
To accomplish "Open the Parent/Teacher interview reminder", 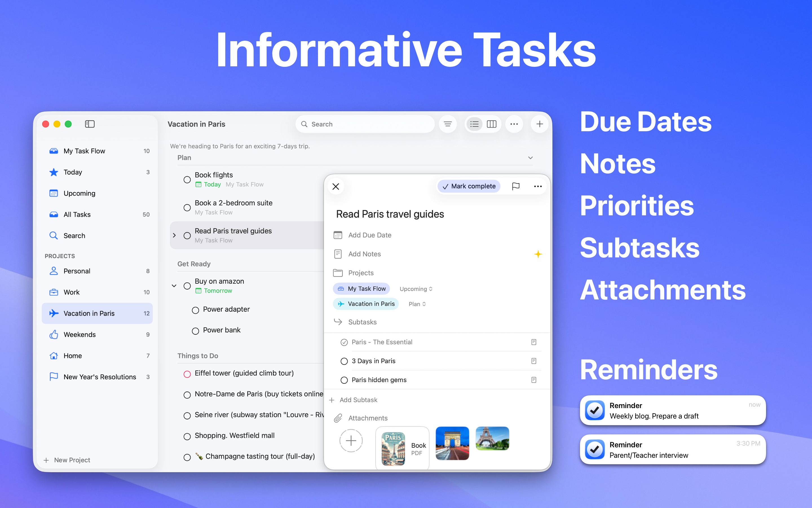I will click(x=673, y=450).
